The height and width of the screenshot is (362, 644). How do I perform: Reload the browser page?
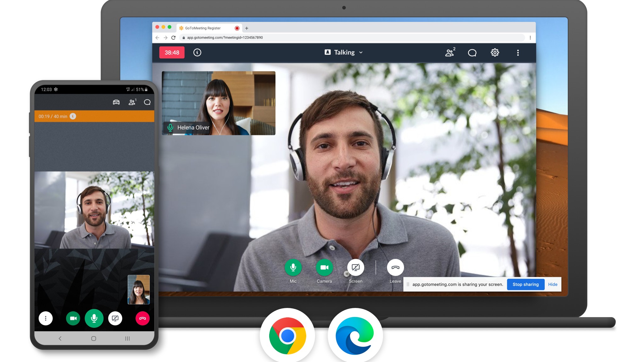173,37
